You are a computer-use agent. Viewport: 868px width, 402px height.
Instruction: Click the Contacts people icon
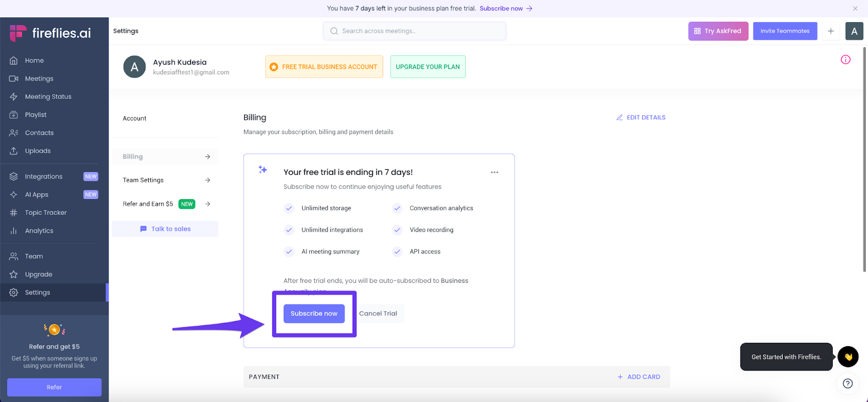tap(14, 133)
